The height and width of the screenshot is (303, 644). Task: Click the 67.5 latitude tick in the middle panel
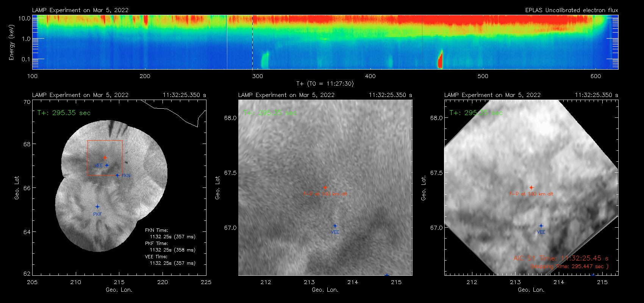(x=230, y=173)
